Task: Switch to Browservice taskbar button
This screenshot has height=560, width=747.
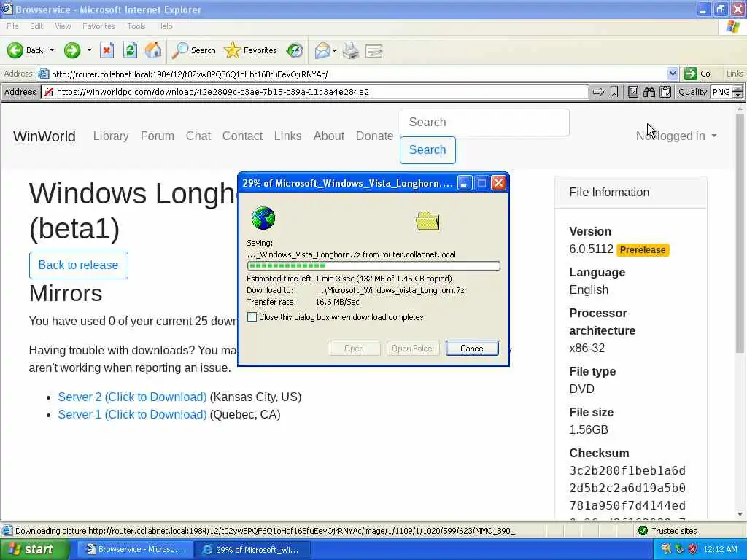Action: pyautogui.click(x=134, y=550)
